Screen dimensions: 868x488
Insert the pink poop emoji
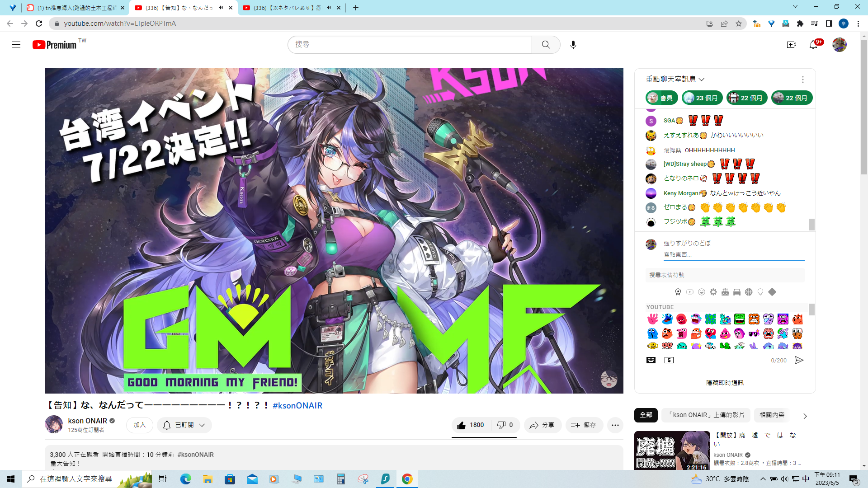[x=725, y=333]
